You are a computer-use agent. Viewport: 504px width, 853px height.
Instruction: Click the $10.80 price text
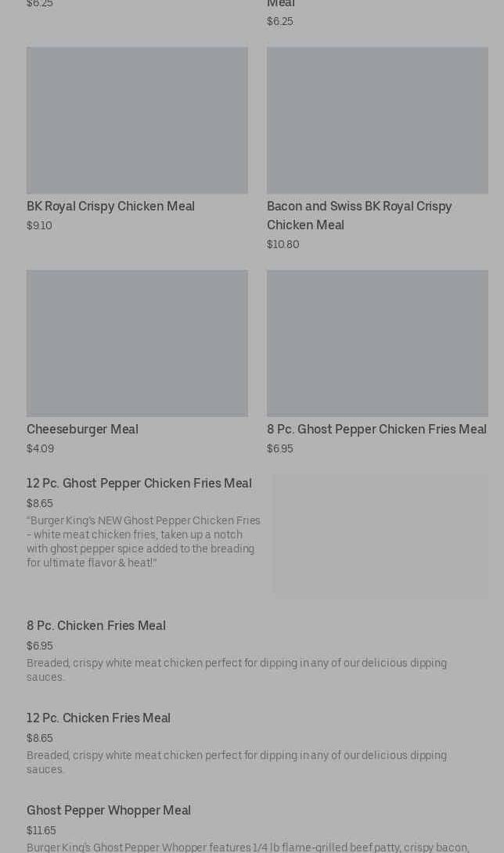point(283,245)
